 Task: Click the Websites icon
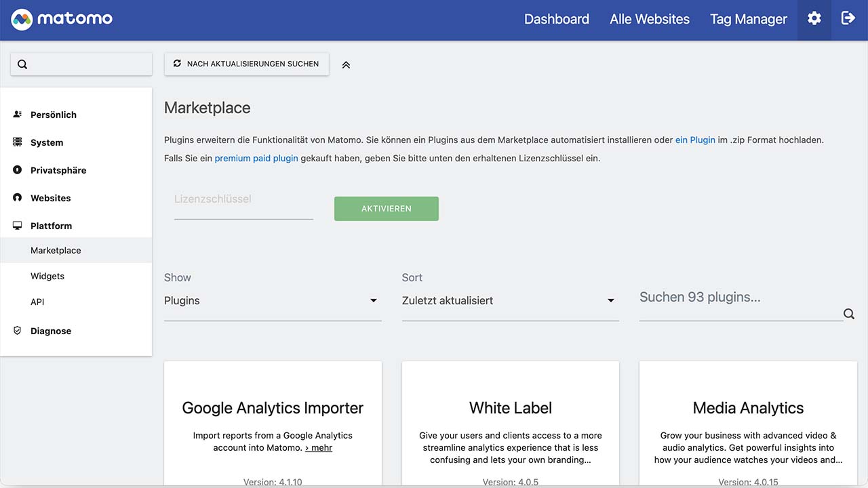(18, 198)
